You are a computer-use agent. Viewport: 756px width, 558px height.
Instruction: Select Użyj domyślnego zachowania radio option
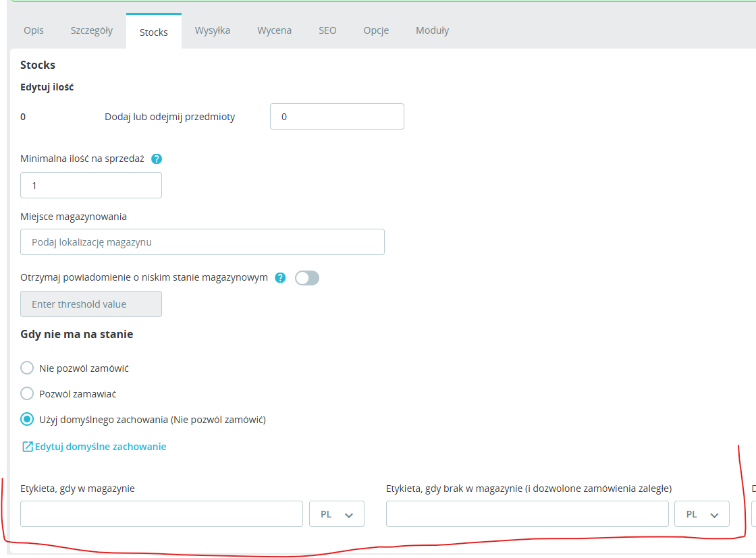27,419
